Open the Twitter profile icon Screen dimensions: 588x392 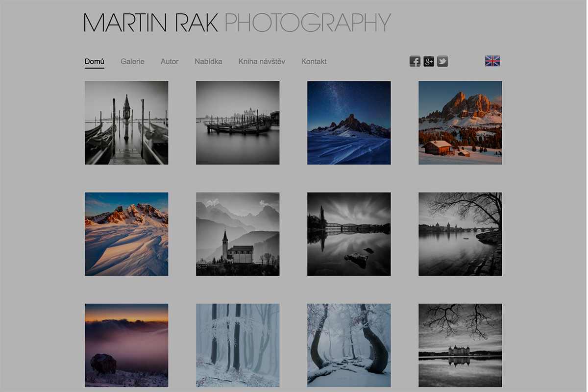(442, 61)
